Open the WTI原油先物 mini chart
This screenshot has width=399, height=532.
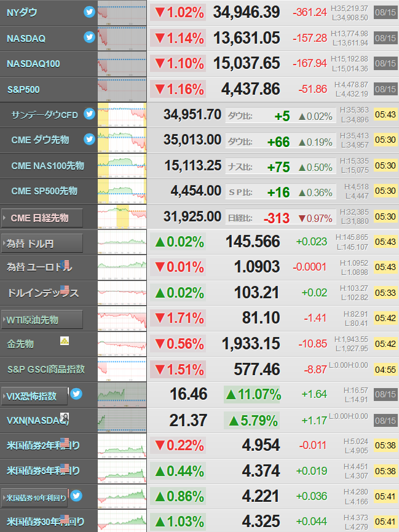tap(122, 318)
